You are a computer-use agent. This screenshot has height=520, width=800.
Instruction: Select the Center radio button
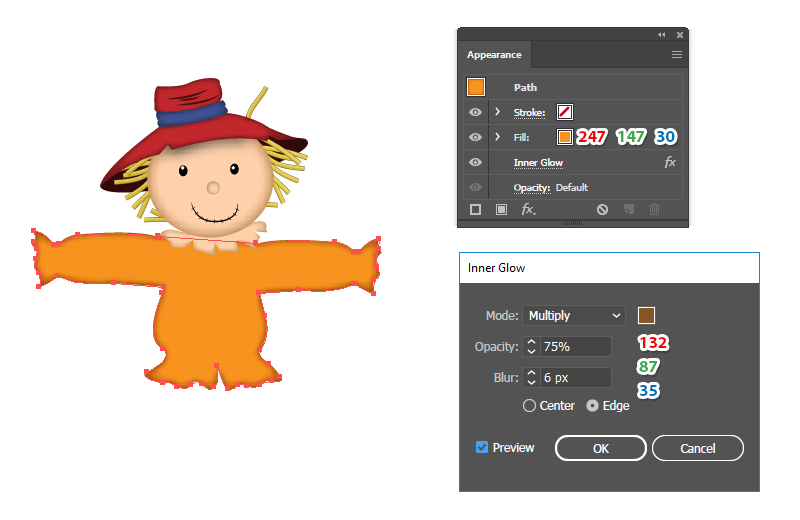529,406
